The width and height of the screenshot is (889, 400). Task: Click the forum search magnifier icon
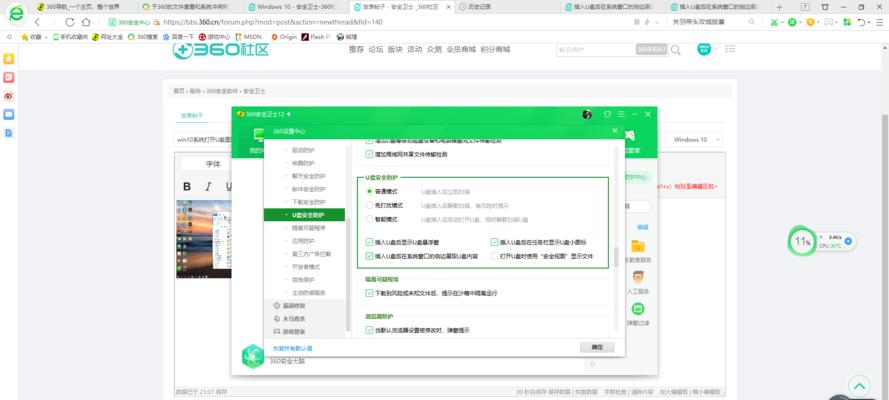tap(676, 50)
